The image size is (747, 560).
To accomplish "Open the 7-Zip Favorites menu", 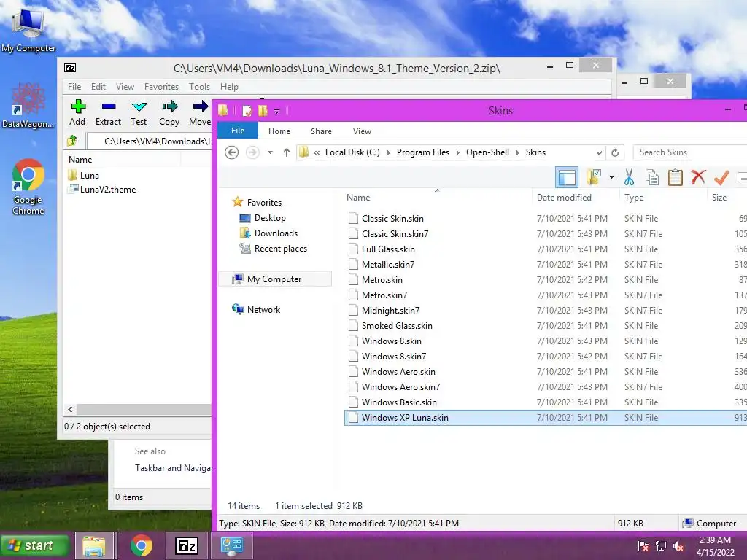I will pyautogui.click(x=161, y=87).
